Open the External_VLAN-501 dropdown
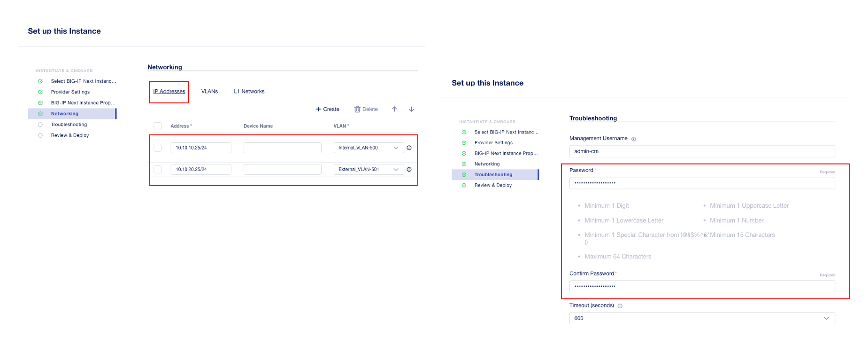The width and height of the screenshot is (868, 344). [x=369, y=169]
